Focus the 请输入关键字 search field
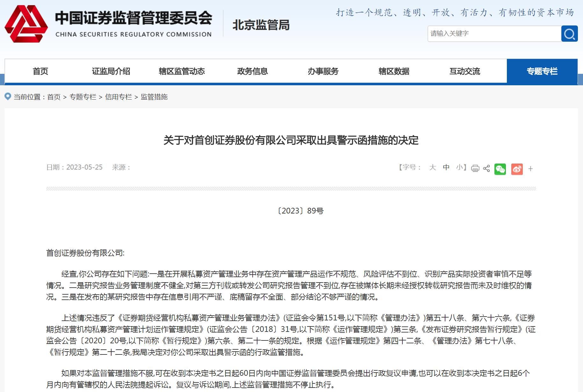 coord(494,34)
